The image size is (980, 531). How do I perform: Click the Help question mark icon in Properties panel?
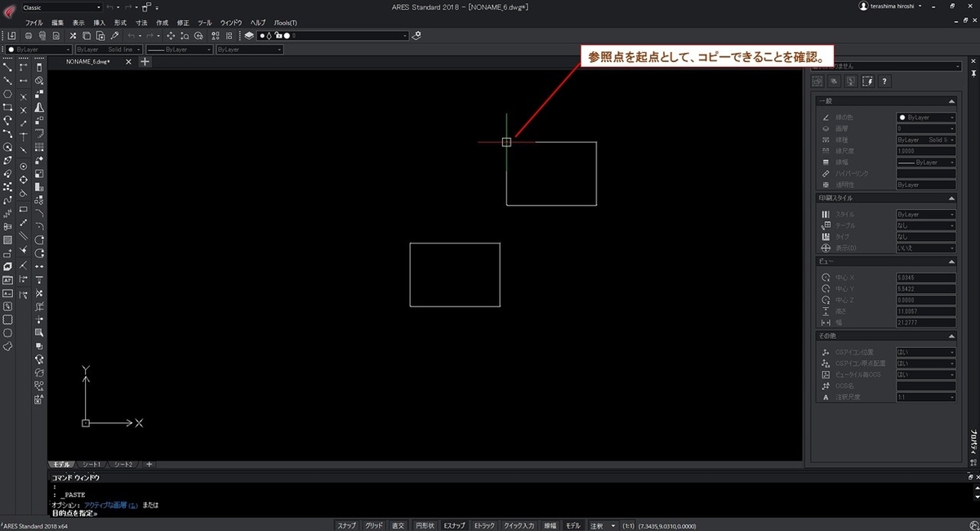click(884, 81)
